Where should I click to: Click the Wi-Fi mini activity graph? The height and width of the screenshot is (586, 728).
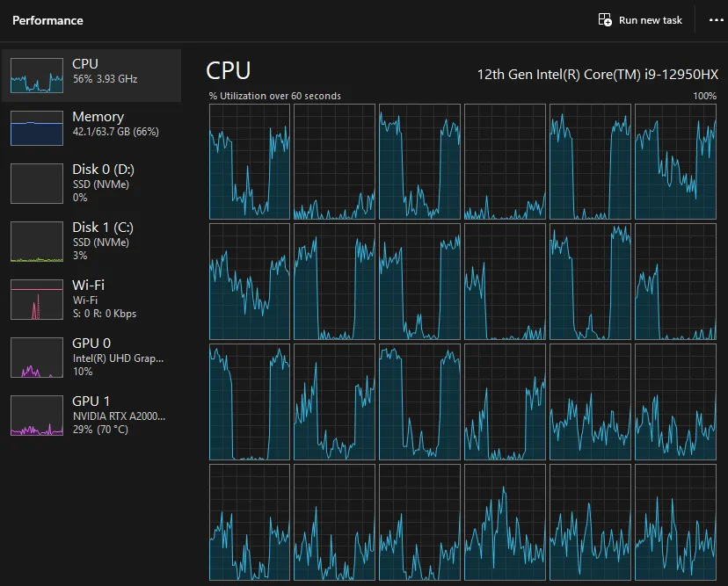[x=36, y=298]
